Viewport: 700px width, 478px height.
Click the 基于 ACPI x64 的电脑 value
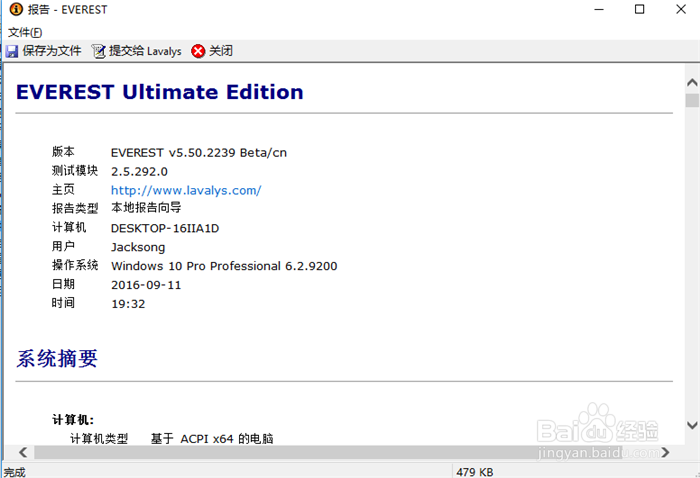tap(212, 439)
